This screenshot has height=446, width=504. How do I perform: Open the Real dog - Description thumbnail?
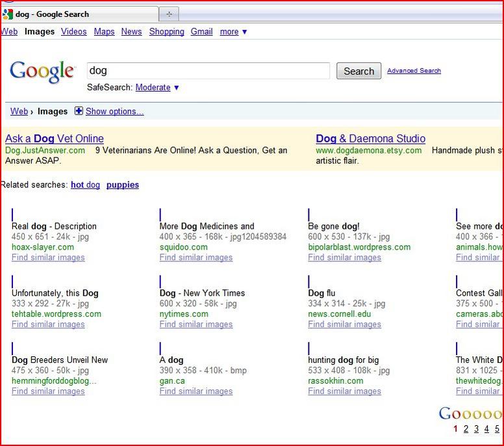coord(12,215)
